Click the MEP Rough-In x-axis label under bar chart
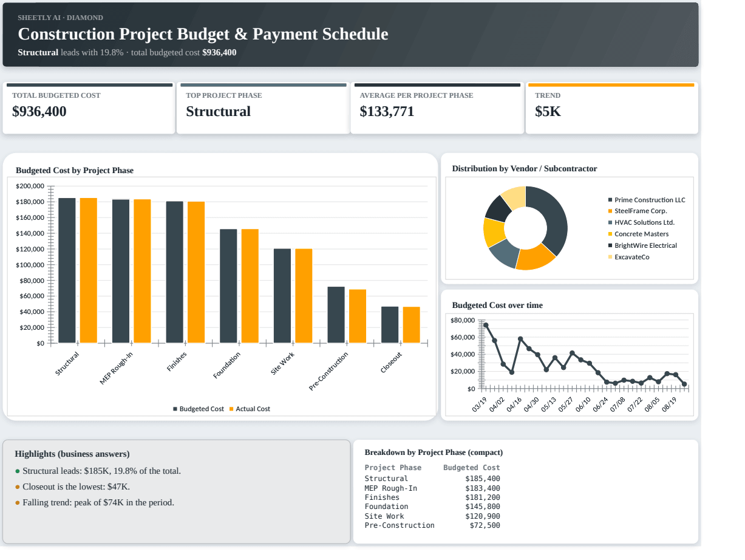Screen dimensions: 745x560 click(116, 369)
